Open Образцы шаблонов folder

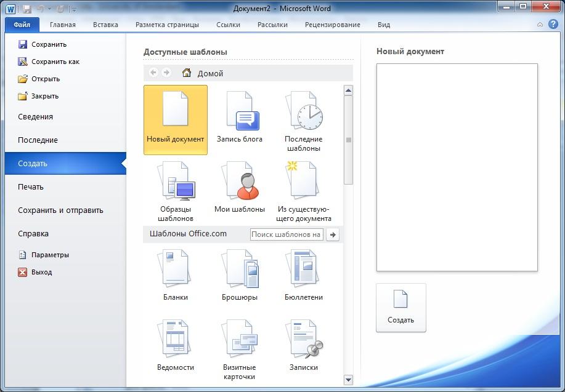[x=176, y=191]
